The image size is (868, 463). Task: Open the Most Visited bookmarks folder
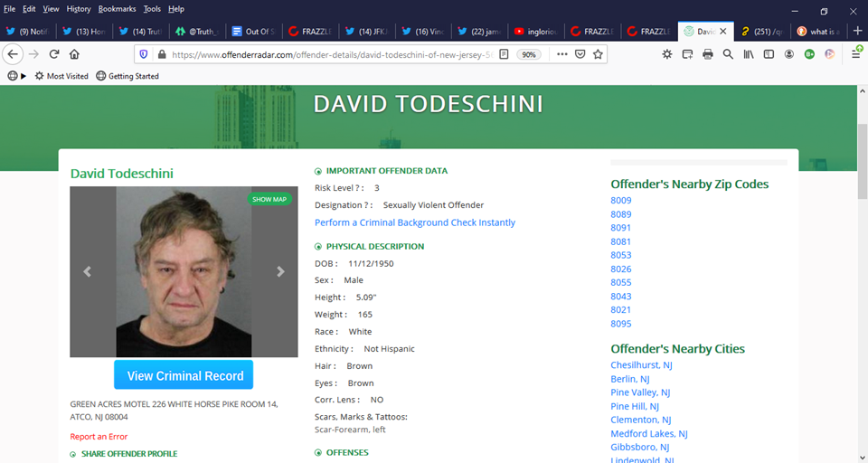[61, 76]
